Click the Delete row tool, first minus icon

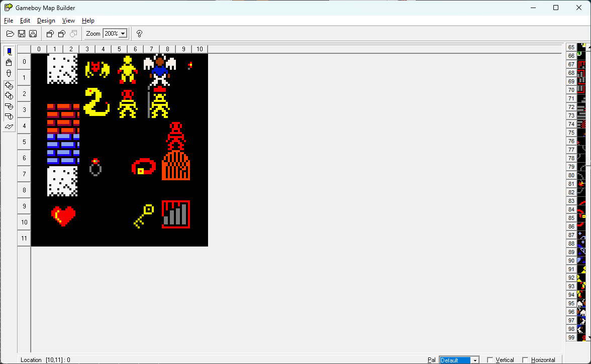tap(9, 106)
